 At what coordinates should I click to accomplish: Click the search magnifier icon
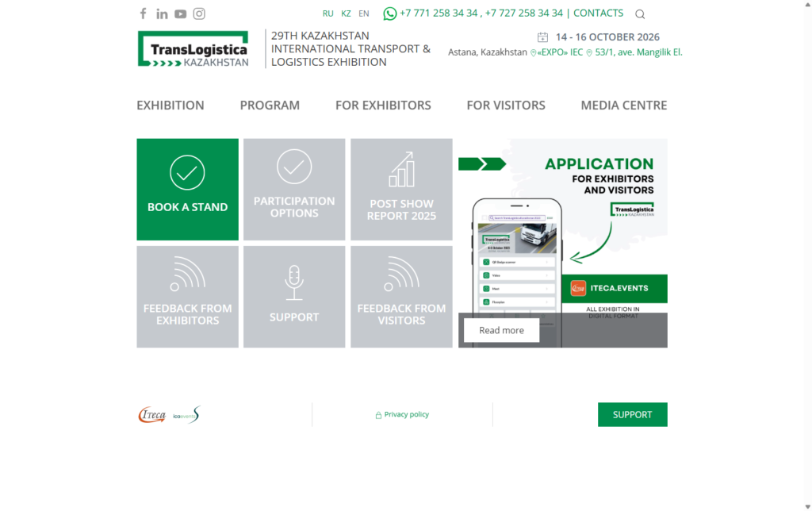[640, 14]
